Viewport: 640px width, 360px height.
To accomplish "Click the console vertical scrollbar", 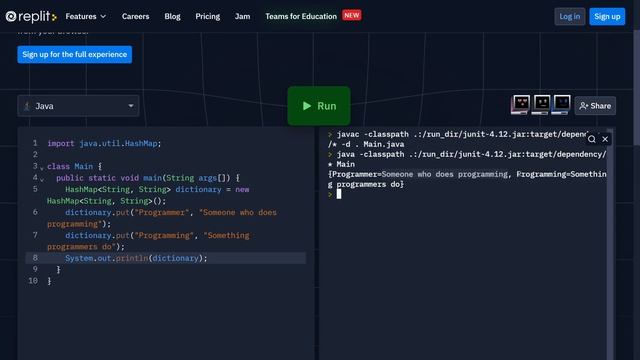I will 610,245.
